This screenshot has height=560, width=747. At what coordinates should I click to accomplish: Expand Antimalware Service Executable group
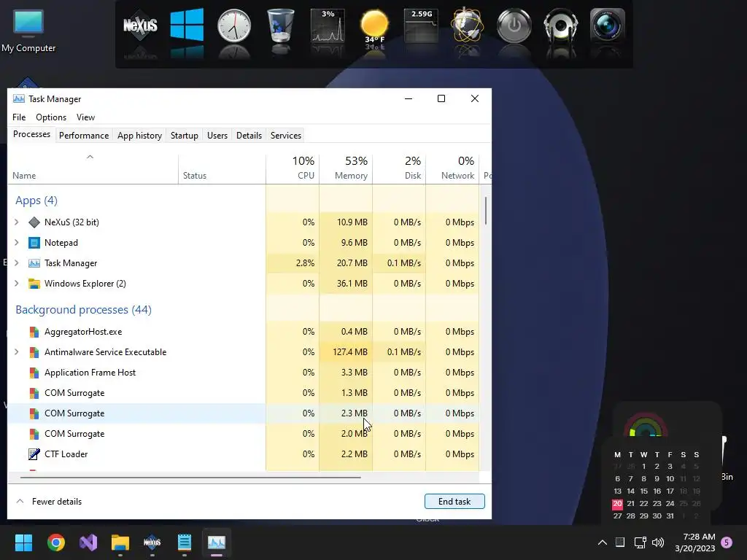point(16,352)
